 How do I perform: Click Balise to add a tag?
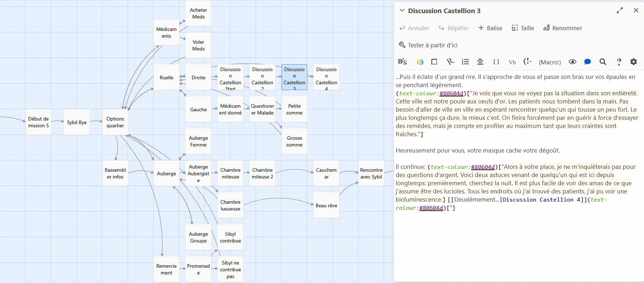[x=490, y=28]
